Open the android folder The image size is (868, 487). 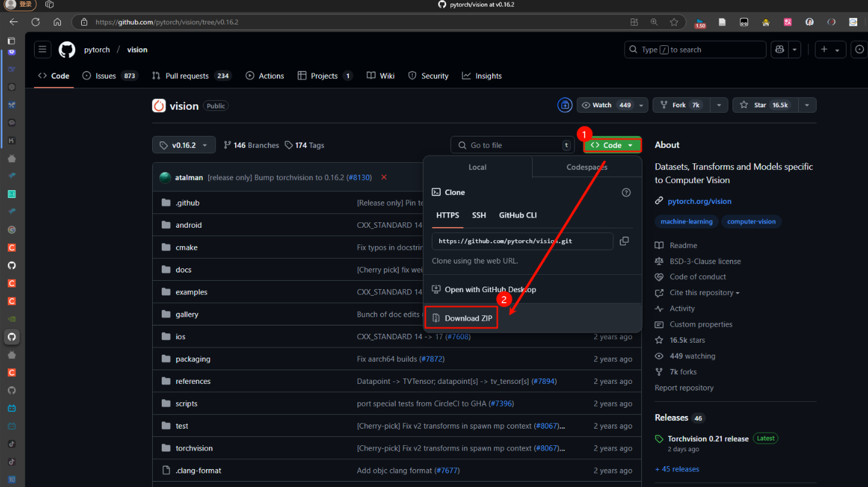pyautogui.click(x=189, y=225)
